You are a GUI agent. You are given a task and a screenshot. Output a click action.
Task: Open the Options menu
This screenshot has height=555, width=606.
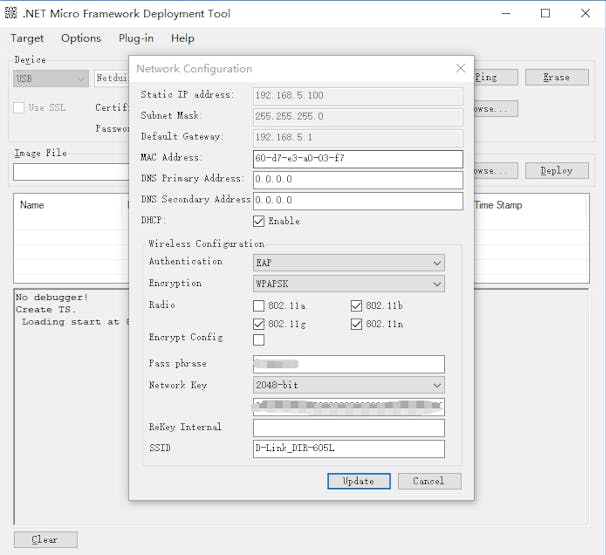click(x=81, y=38)
